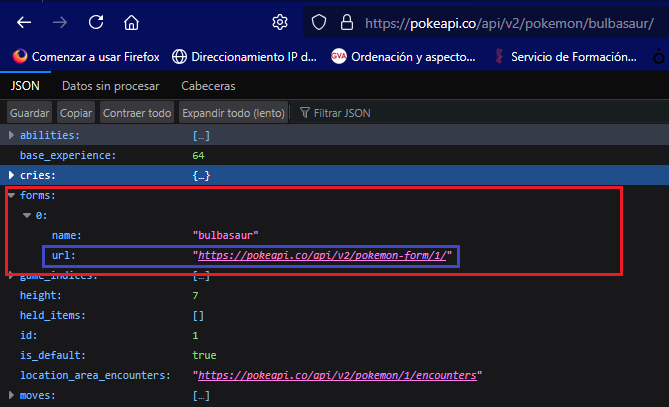Select the true value of is_default
This screenshot has width=669, height=407.
coord(204,355)
